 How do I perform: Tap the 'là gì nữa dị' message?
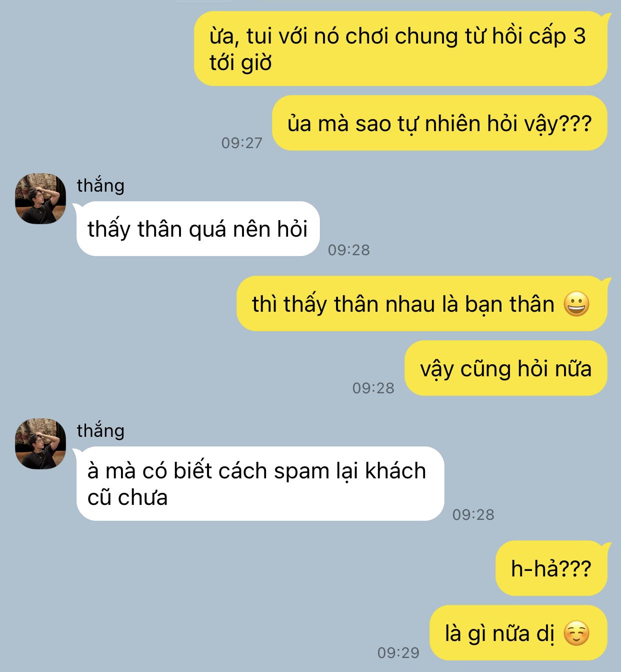coord(518,633)
